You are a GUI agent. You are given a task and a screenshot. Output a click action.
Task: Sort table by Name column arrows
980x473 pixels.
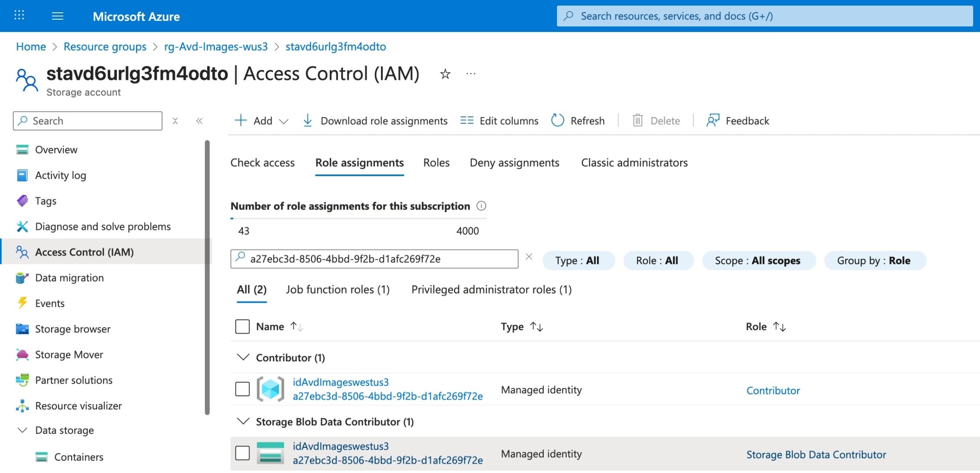point(297,327)
